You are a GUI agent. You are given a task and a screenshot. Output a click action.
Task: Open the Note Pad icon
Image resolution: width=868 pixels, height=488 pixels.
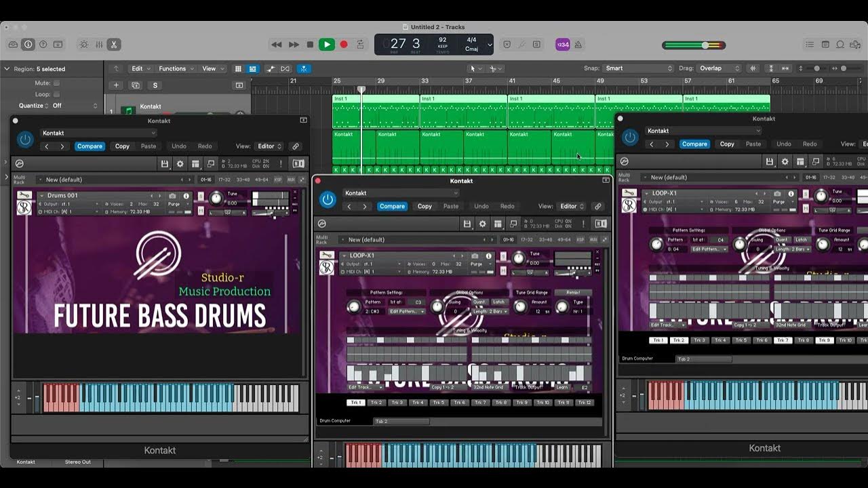point(825,45)
